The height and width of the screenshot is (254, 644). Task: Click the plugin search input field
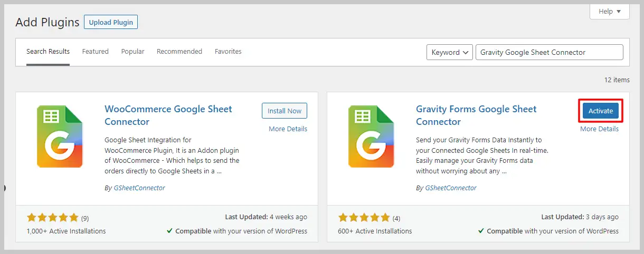pos(549,52)
